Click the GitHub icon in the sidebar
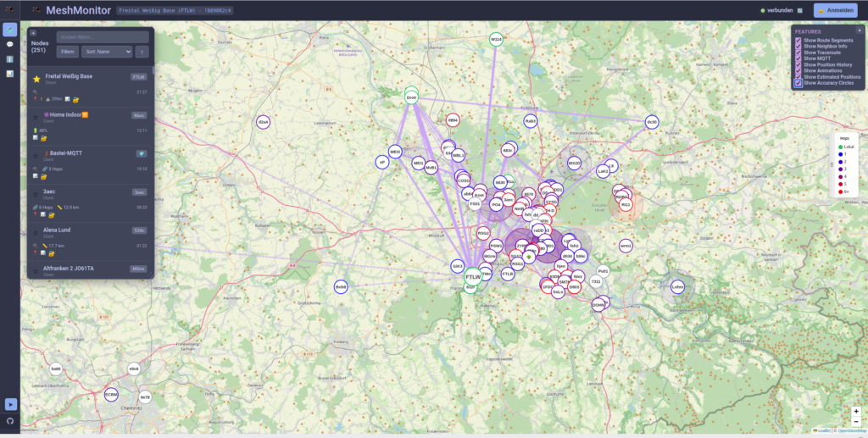Viewport: 868px width, 438px height. coord(10,420)
